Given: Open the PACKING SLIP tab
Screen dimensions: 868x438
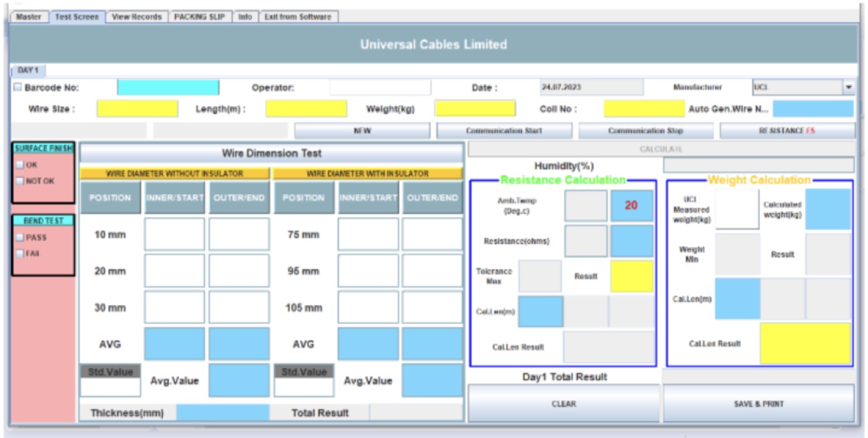Looking at the screenshot, I should [x=200, y=17].
